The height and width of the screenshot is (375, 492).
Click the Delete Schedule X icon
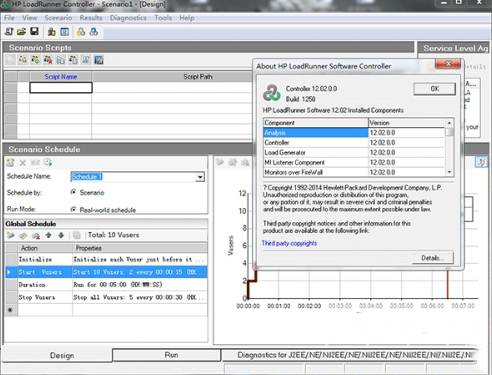pyautogui.click(x=23, y=163)
